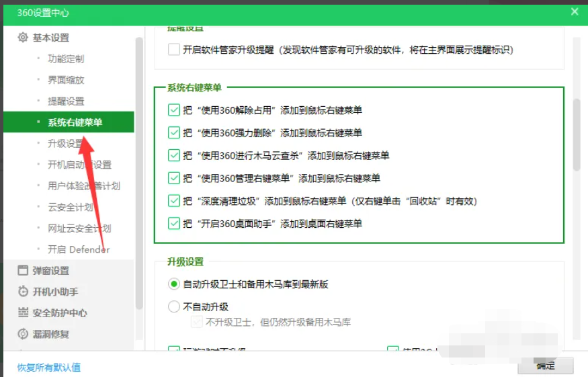Expand the 安全防护中心 category
588x377 pixels.
pos(60,312)
